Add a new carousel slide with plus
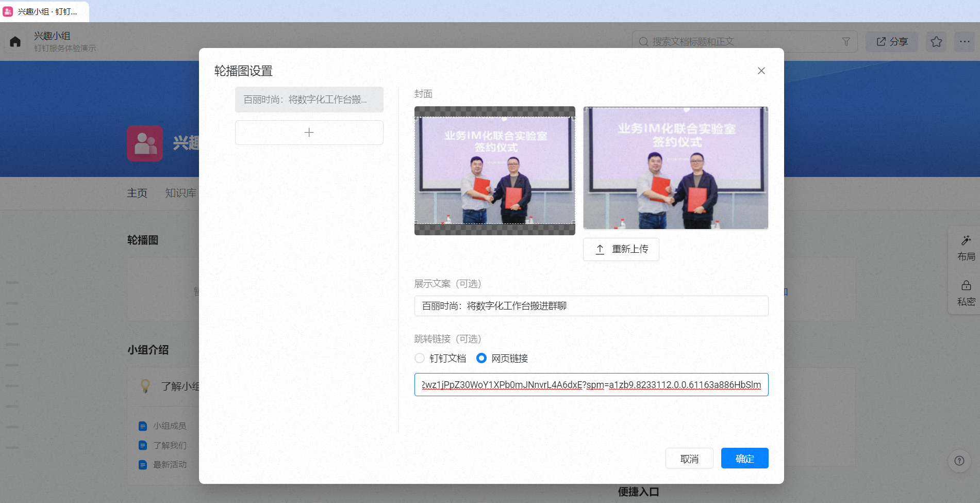The height and width of the screenshot is (503, 980). coord(309,133)
